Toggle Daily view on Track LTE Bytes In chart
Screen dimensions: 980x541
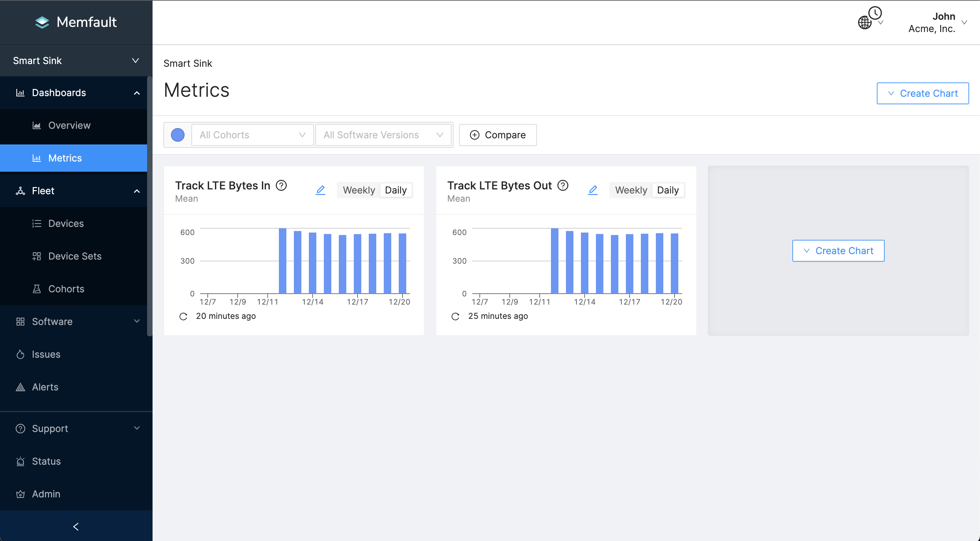coord(396,190)
